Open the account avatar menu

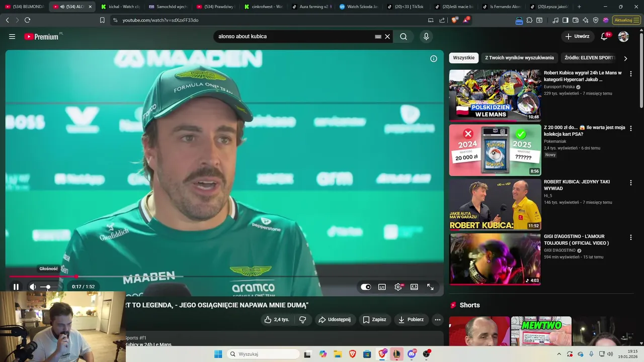623,37
